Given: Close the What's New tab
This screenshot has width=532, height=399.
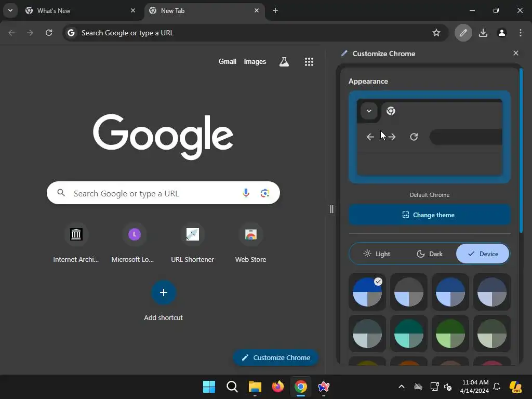Looking at the screenshot, I should (x=133, y=10).
